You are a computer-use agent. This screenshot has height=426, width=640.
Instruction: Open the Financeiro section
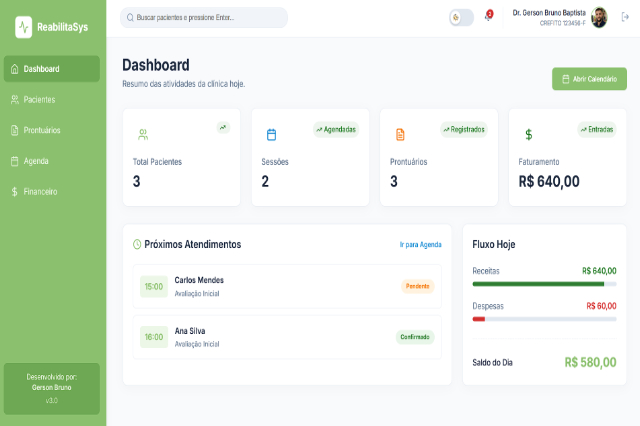52,191
